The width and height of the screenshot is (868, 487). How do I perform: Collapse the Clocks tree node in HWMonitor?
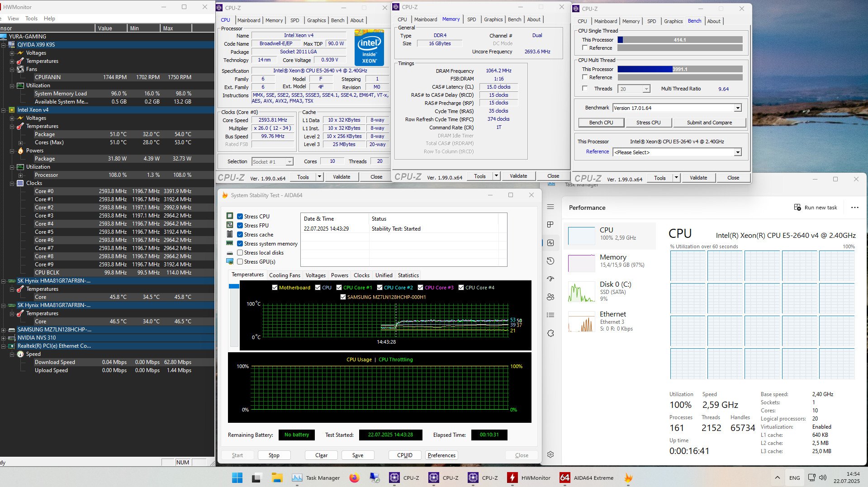click(x=12, y=183)
